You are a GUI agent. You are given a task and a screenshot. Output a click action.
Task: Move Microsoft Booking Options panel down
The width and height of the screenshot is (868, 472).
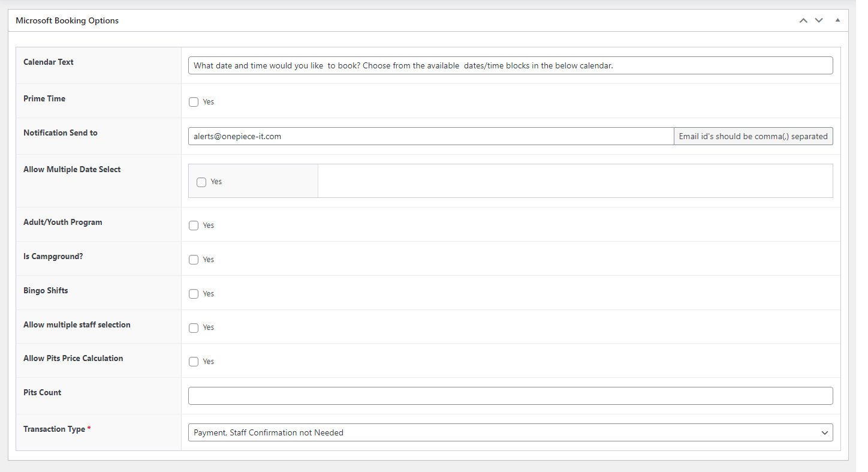pyautogui.click(x=819, y=20)
